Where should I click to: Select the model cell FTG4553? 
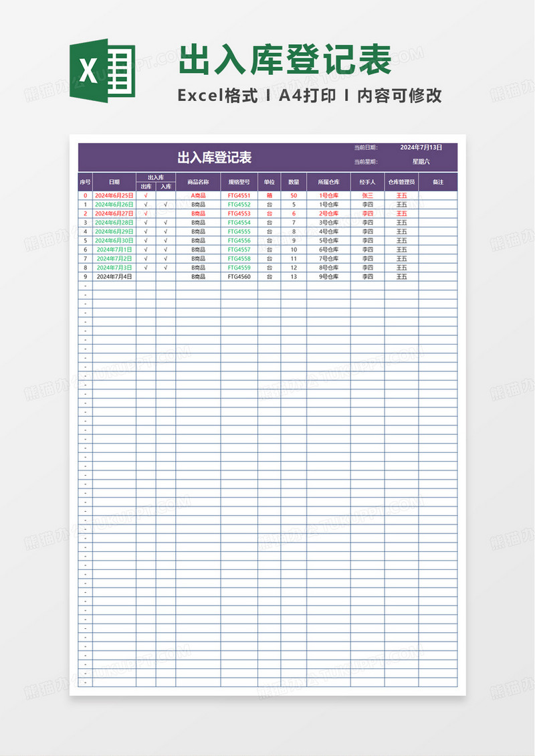click(239, 213)
